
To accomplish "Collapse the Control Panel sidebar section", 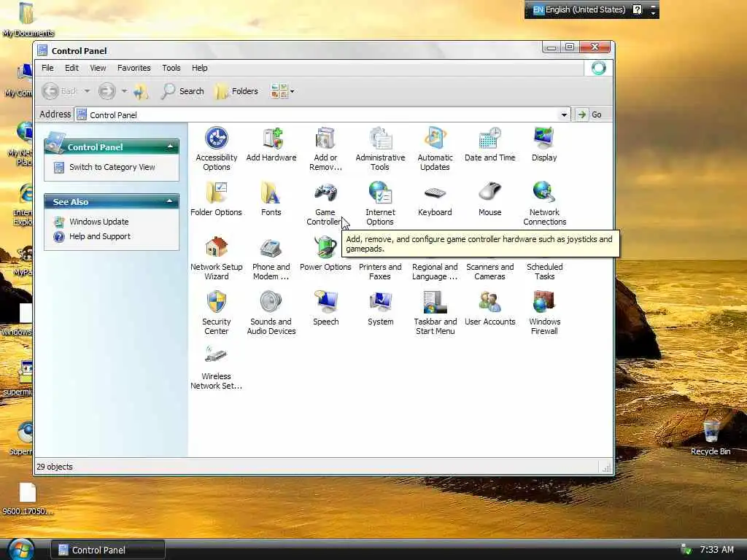I will (170, 147).
